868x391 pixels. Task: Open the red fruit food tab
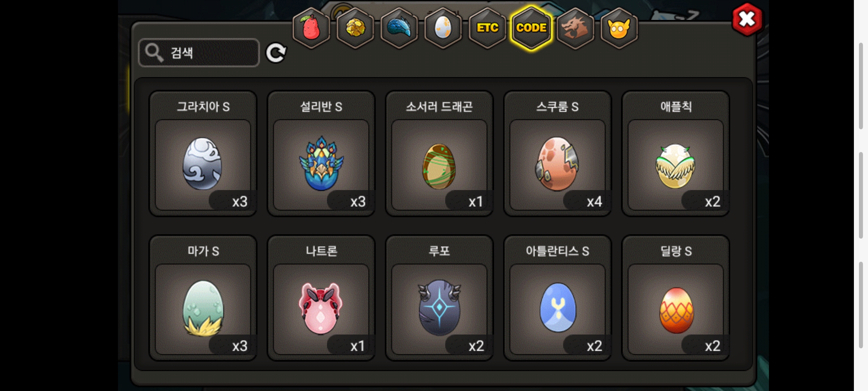[x=311, y=28]
